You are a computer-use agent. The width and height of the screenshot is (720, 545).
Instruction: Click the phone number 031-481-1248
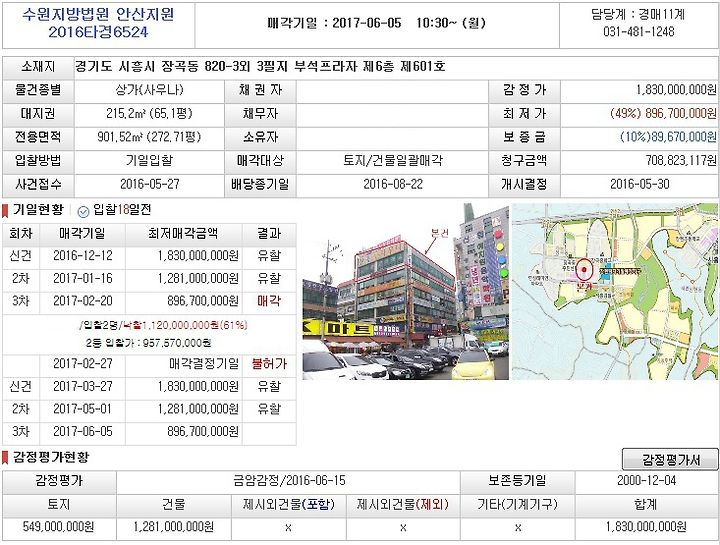[x=639, y=31]
